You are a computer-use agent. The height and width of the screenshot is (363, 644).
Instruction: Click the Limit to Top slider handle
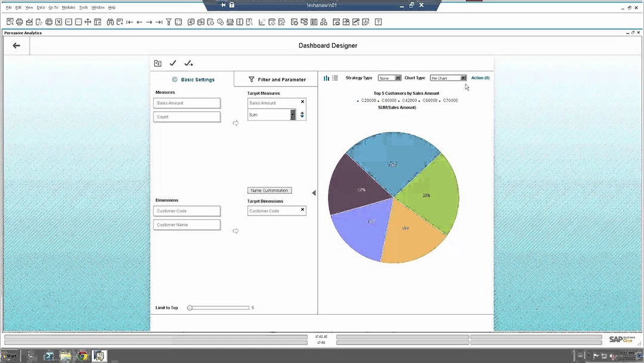click(190, 308)
